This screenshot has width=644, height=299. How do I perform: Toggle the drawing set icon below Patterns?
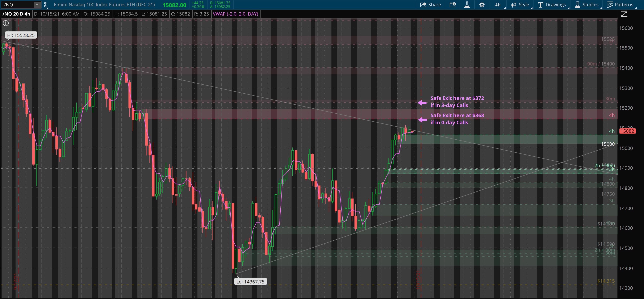click(624, 14)
